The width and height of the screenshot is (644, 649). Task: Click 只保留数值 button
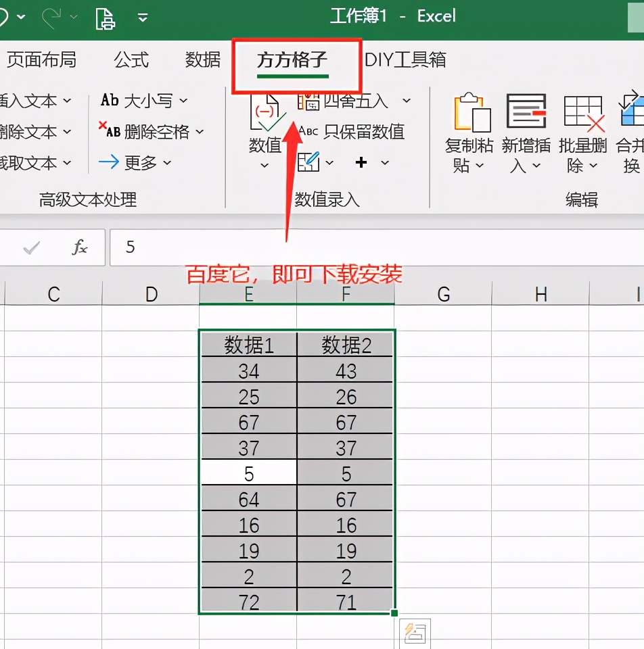[x=352, y=132]
